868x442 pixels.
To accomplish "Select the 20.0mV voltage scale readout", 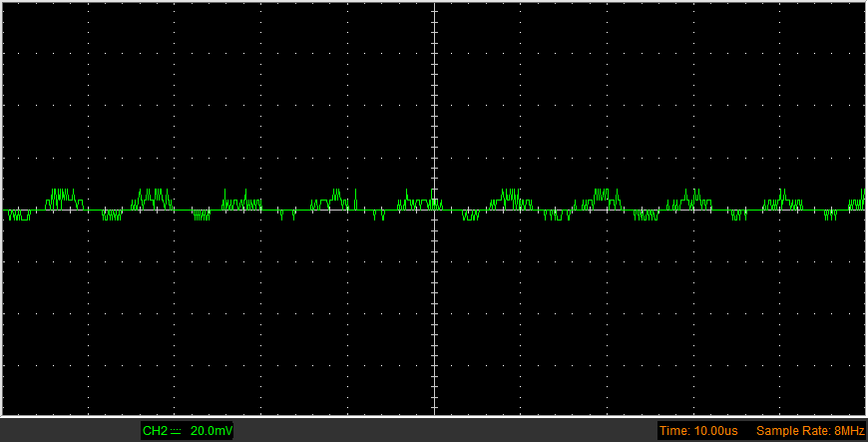I will pos(211,431).
